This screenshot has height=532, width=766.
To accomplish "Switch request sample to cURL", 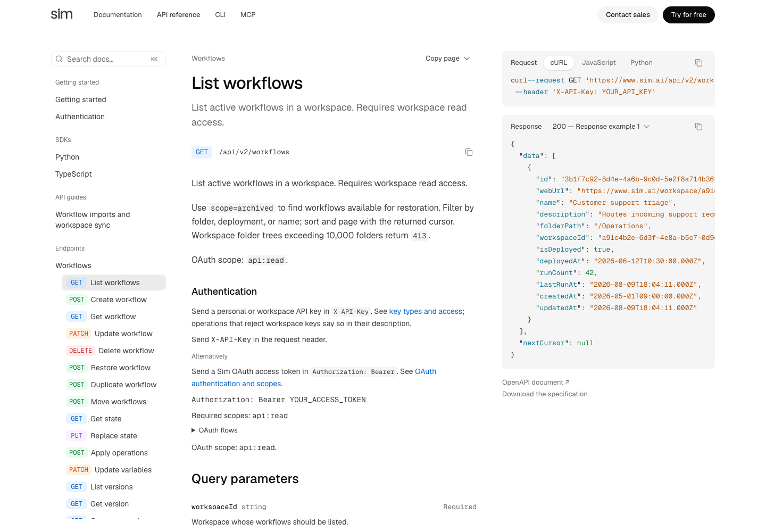I will pos(559,63).
